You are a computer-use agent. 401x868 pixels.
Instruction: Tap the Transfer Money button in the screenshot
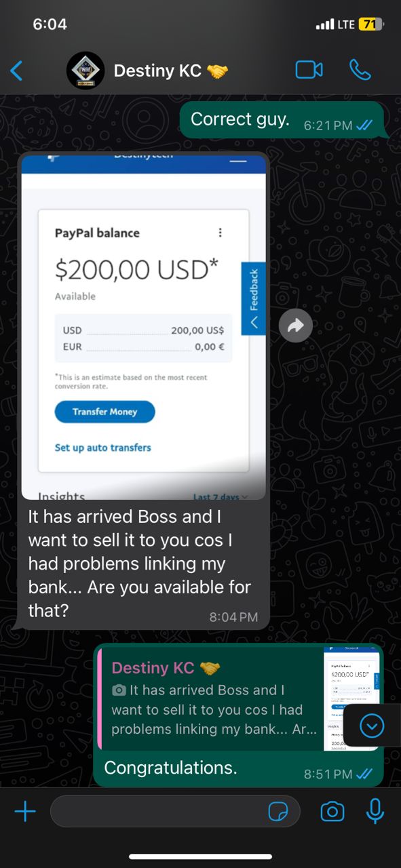105,412
